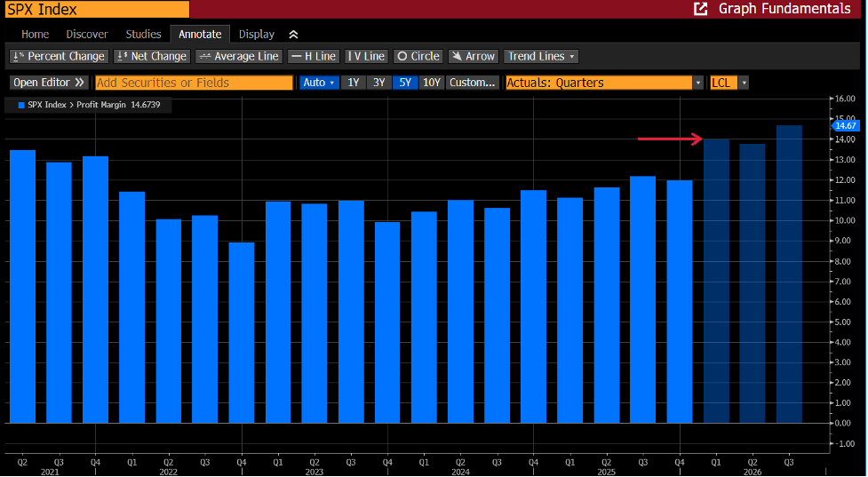Set the range to 10Y
The image size is (868, 477).
(x=431, y=83)
